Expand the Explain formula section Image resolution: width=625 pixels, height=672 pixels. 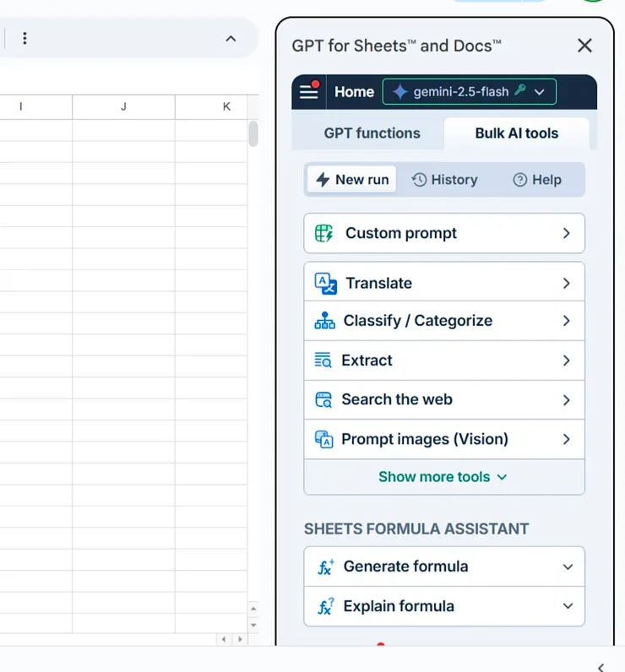(x=444, y=606)
